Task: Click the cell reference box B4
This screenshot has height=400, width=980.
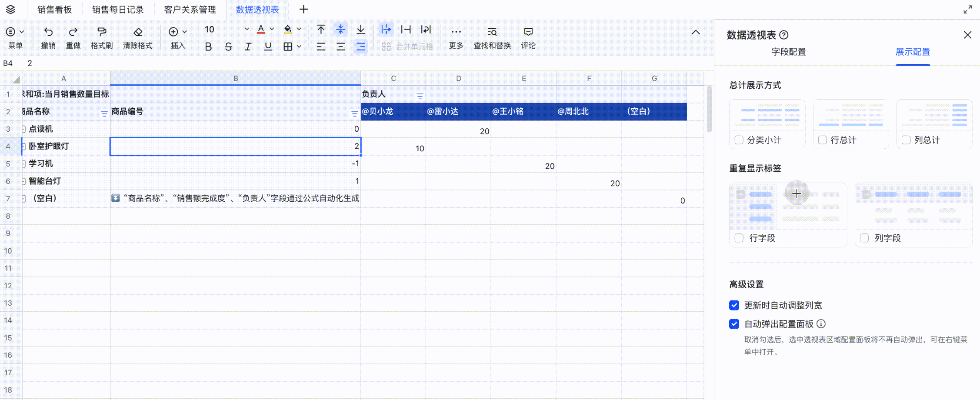Action: pyautogui.click(x=8, y=63)
